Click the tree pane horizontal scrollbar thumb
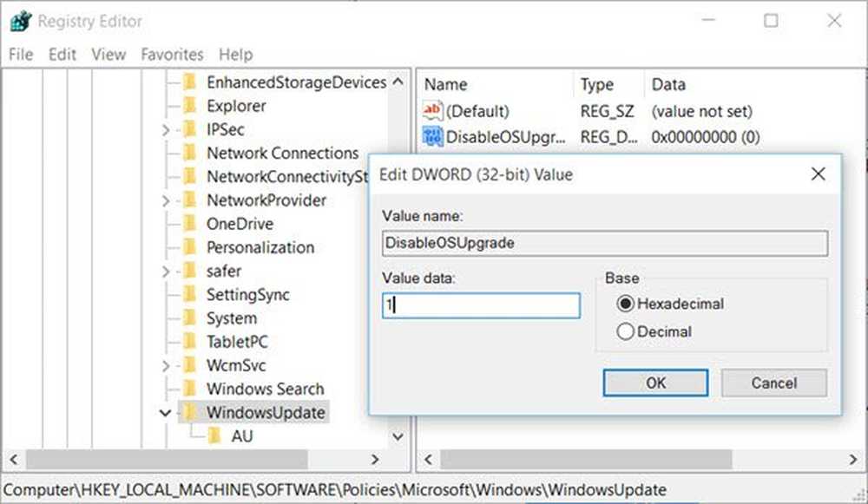The width and height of the screenshot is (868, 504). click(167, 459)
